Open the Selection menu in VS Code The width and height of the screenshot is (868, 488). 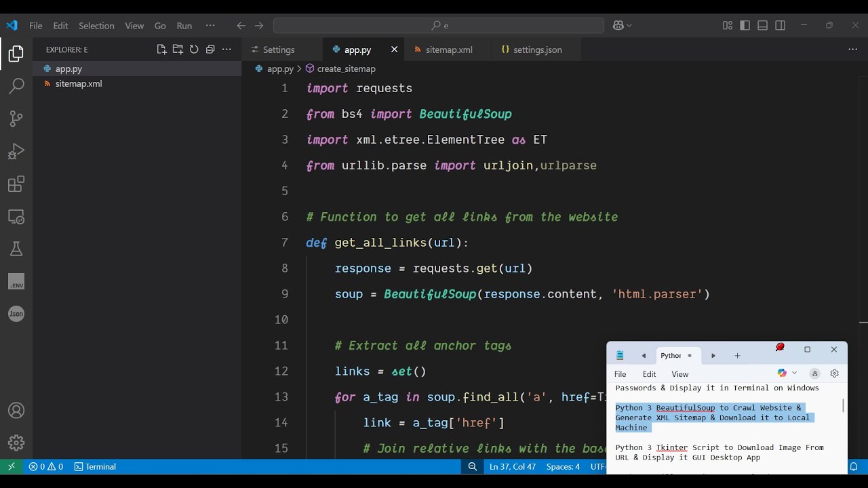pyautogui.click(x=96, y=26)
